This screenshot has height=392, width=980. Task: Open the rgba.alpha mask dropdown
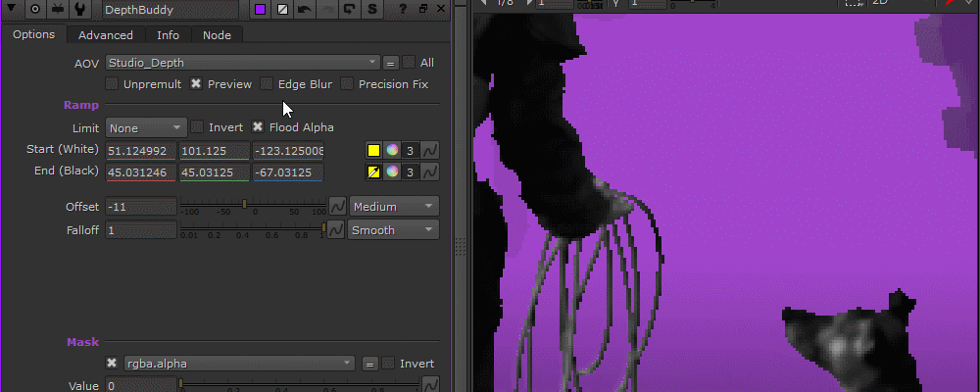[239, 364]
